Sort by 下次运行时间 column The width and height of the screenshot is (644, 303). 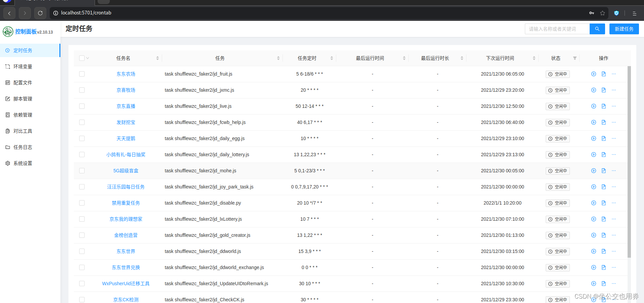click(x=534, y=58)
